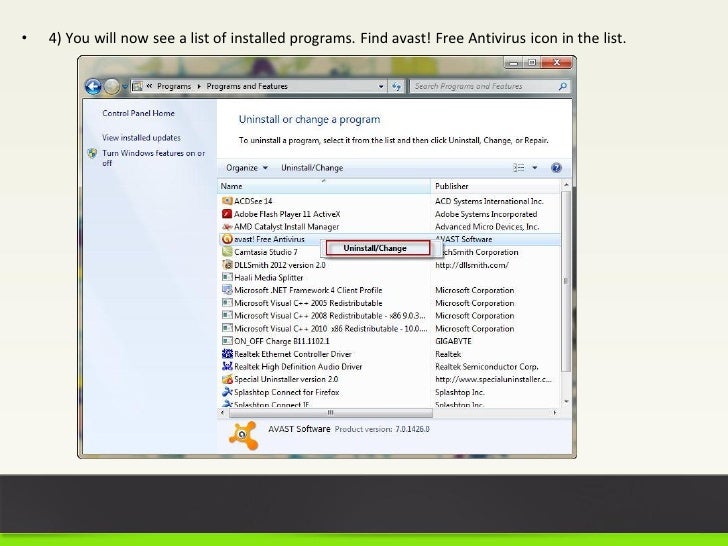Click the vertical scrollbar thumb
728x546 pixels.
(566, 281)
